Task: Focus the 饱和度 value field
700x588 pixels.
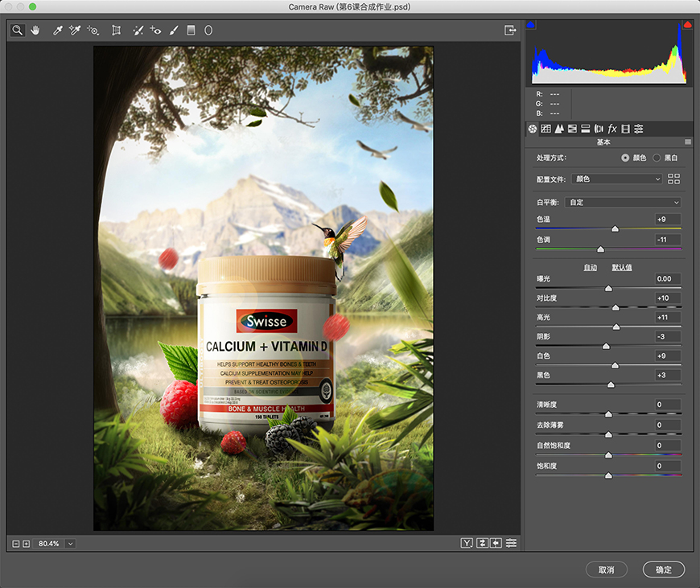Action: pos(668,466)
